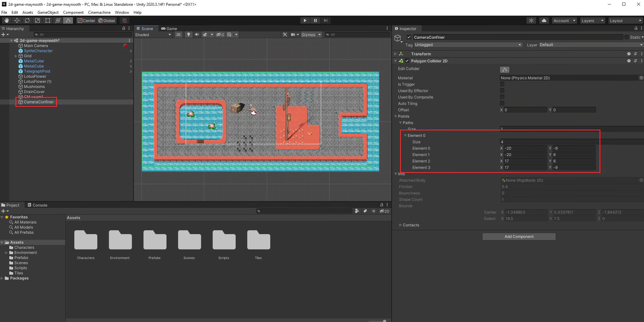
Task: Open Polygon Collider 2D help icon
Action: tap(629, 61)
